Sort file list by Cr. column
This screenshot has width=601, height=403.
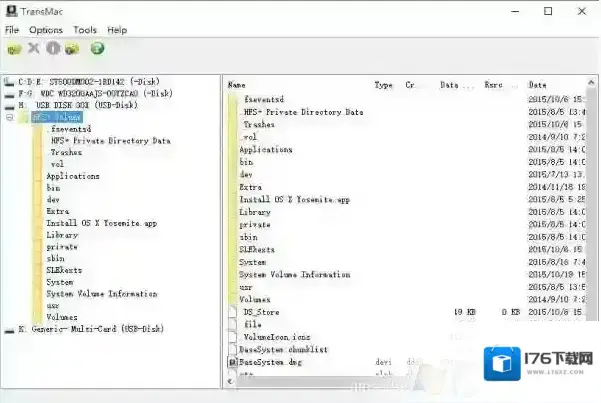[410, 85]
